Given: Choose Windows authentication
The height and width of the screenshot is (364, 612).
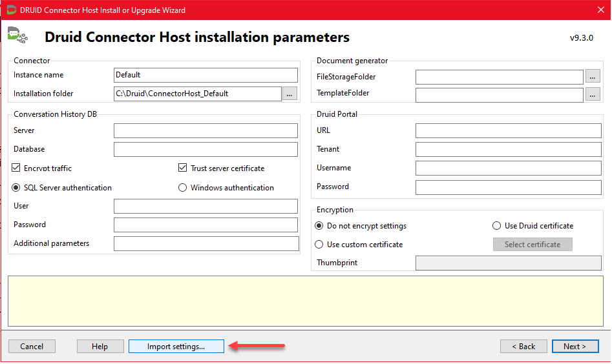Looking at the screenshot, I should point(183,188).
